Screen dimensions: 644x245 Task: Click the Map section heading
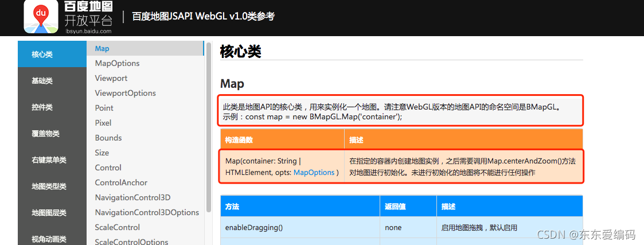pos(232,83)
